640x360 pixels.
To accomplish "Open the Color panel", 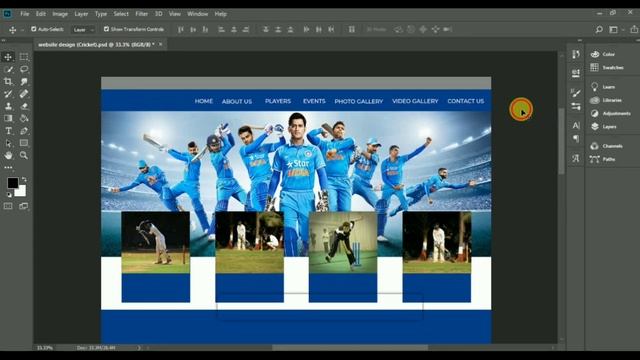I will 603,54.
